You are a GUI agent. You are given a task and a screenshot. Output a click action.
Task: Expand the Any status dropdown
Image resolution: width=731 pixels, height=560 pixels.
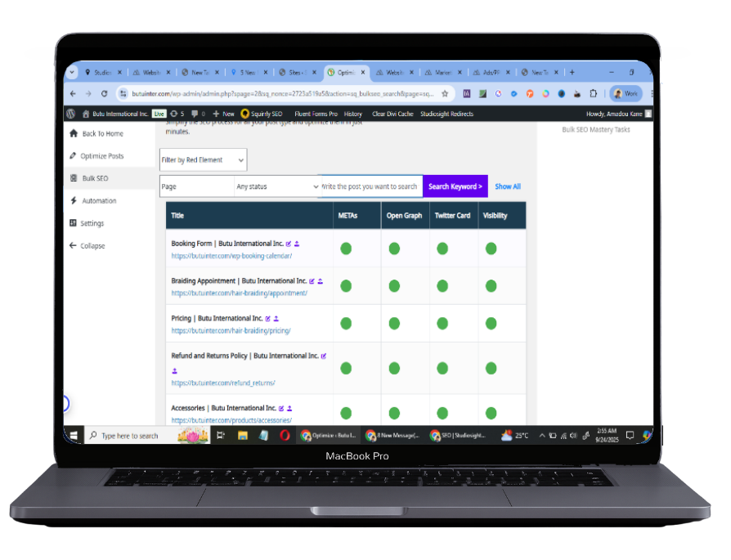(x=276, y=186)
